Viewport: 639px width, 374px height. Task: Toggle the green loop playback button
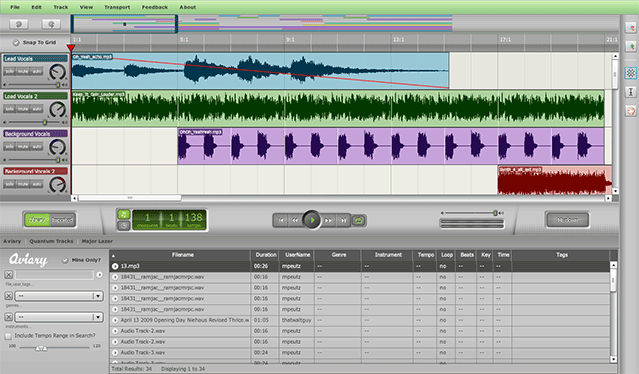point(359,220)
